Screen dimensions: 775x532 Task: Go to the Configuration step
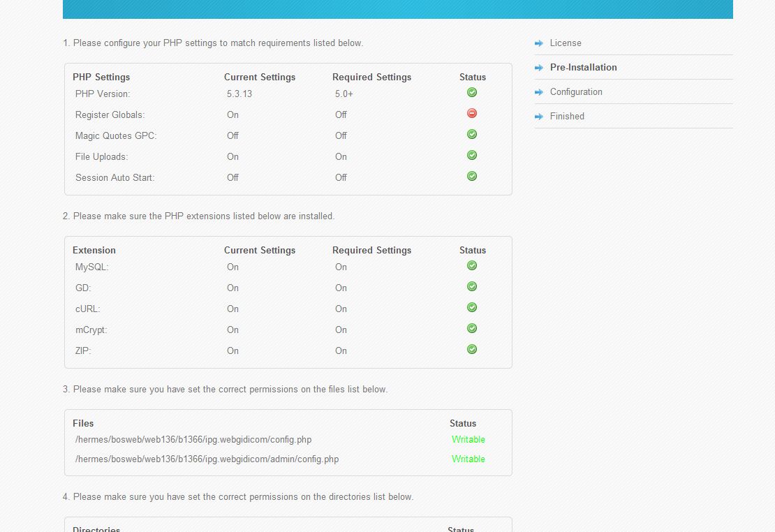576,92
